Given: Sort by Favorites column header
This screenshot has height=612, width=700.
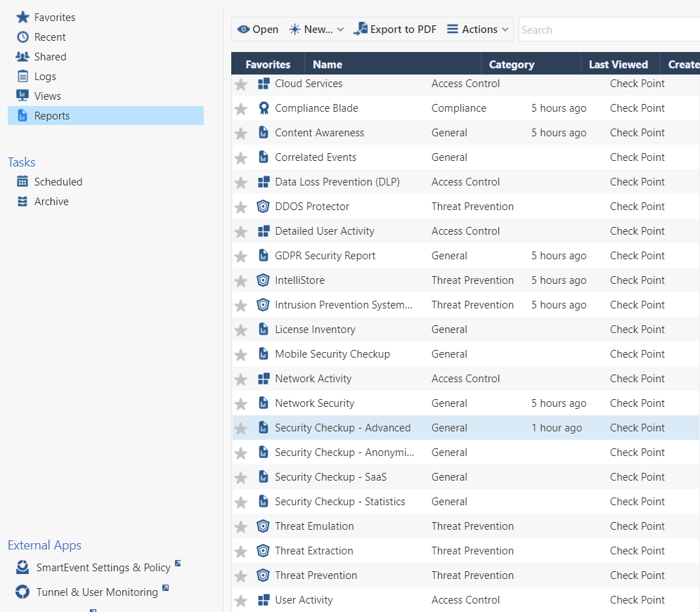Looking at the screenshot, I should pyautogui.click(x=268, y=64).
